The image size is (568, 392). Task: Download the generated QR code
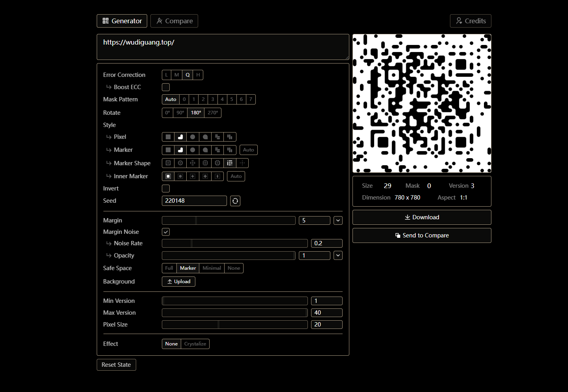[422, 217]
